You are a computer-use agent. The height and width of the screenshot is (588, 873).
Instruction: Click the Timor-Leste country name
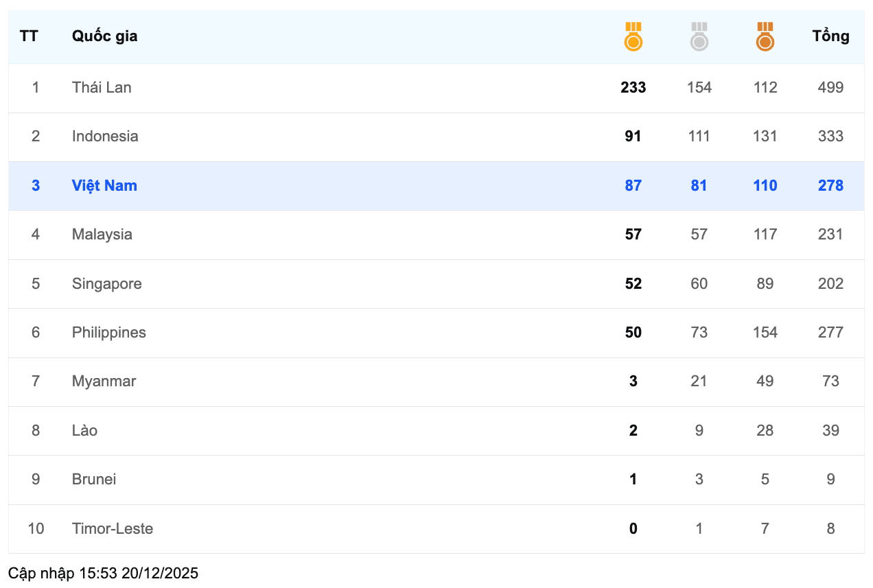(113, 528)
